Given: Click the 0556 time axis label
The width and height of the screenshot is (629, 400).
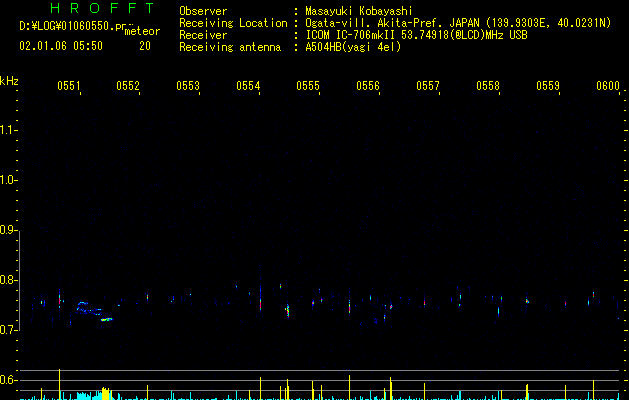Looking at the screenshot, I should tap(368, 85).
